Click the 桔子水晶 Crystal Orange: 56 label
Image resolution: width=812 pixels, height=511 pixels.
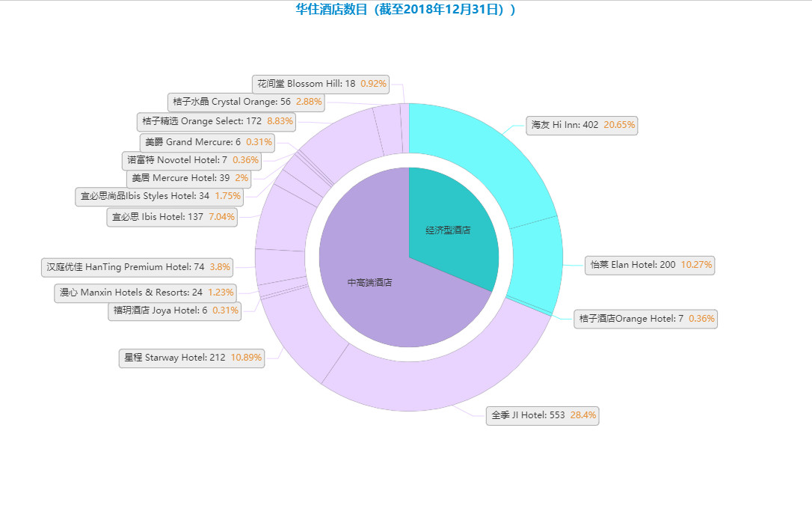(x=247, y=102)
